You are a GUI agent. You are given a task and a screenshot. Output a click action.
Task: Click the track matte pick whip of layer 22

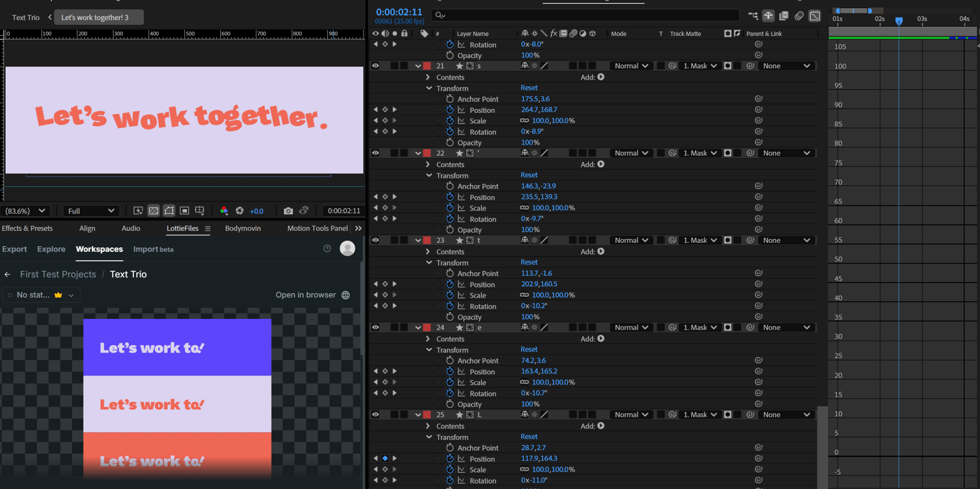pos(672,153)
